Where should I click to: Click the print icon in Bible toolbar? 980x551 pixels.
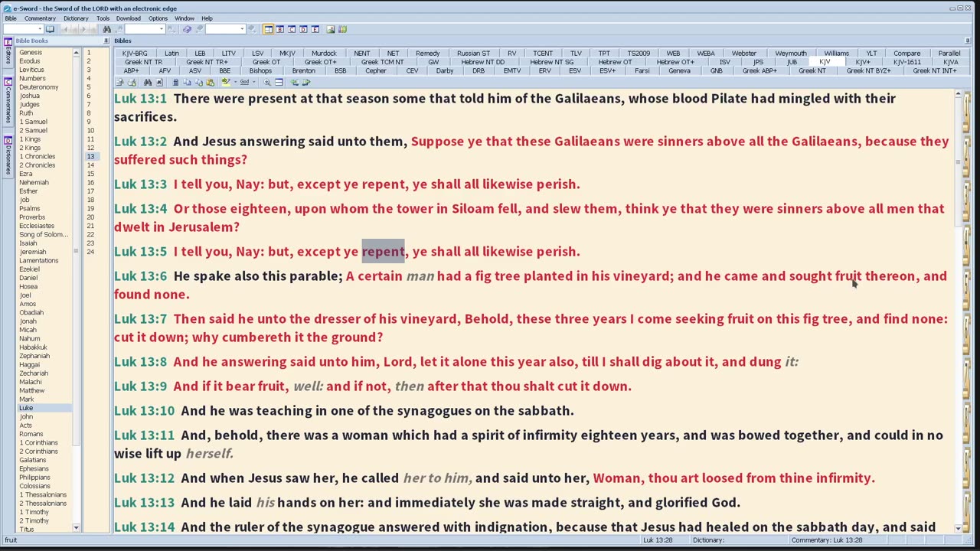(132, 82)
